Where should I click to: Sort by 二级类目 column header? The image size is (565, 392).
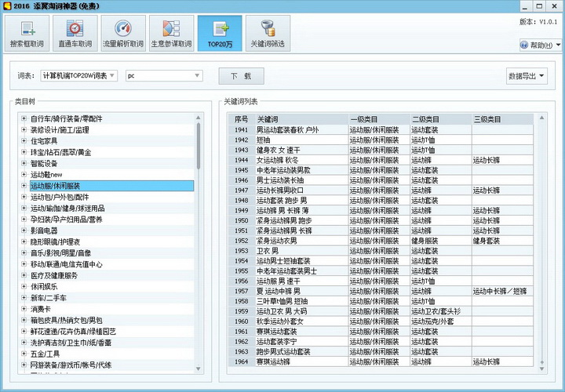click(x=441, y=119)
